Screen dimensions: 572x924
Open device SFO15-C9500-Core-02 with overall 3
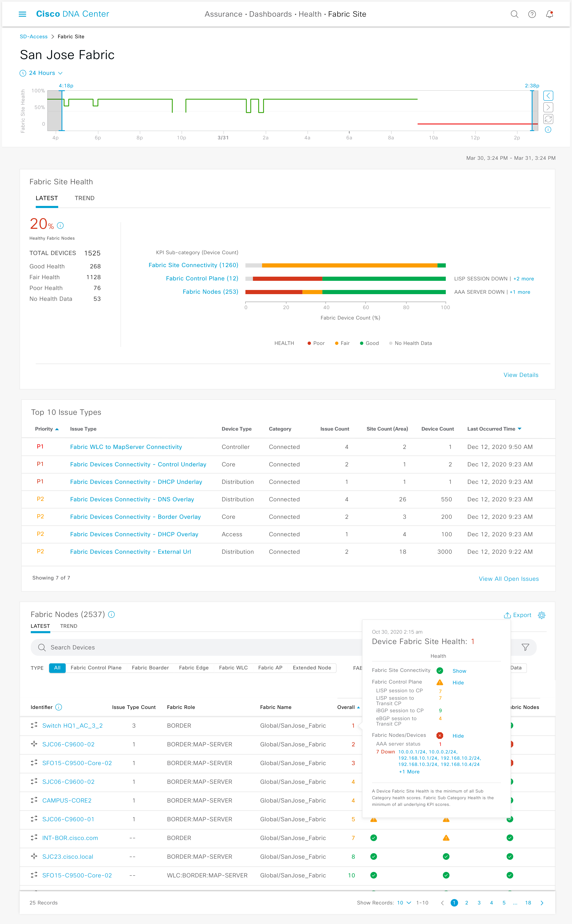(x=77, y=763)
